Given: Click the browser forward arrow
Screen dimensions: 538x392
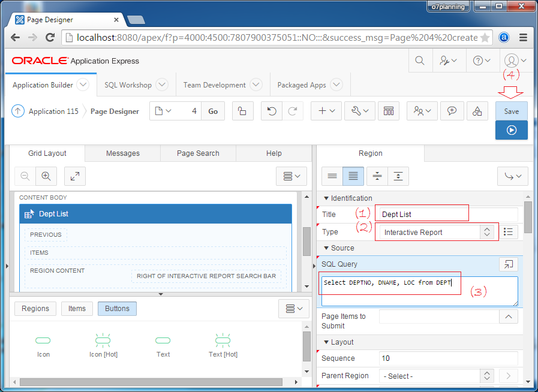Looking at the screenshot, I should pyautogui.click(x=32, y=37).
